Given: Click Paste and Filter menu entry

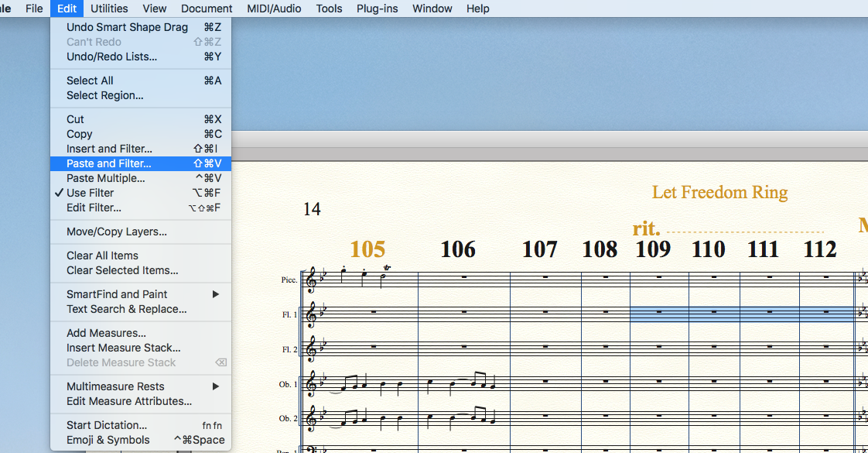Looking at the screenshot, I should coord(109,163).
